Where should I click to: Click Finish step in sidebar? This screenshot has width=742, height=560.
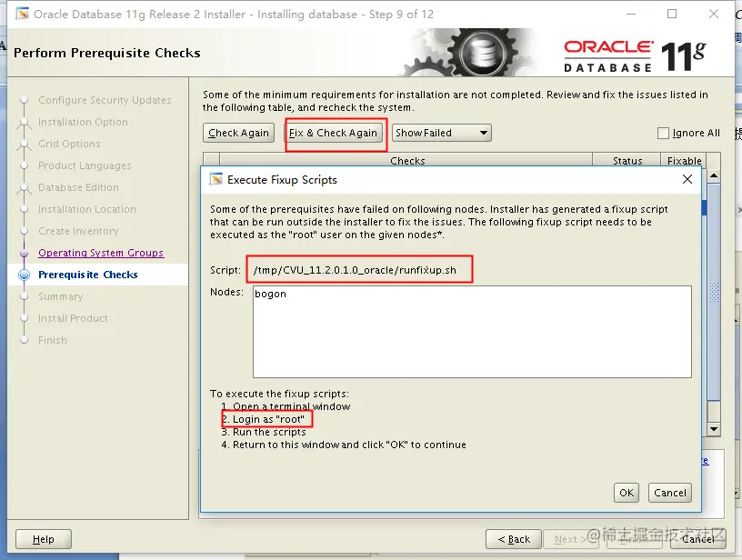coord(53,340)
